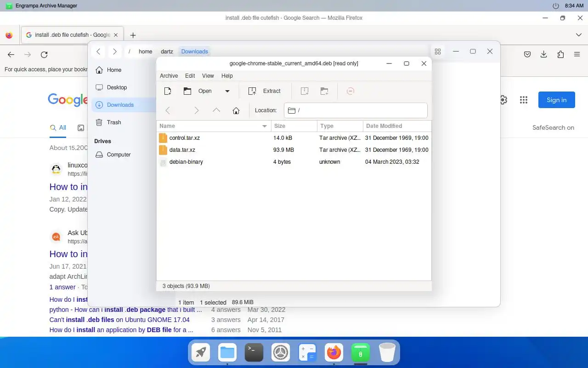Screen dimensions: 588x368
Task: Sort by Type column header
Action: (340, 126)
